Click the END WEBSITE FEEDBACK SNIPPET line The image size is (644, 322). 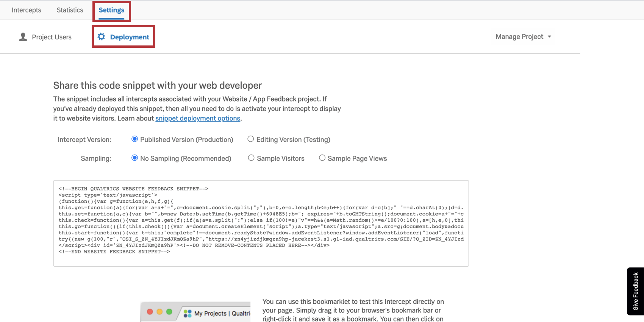pyautogui.click(x=114, y=252)
